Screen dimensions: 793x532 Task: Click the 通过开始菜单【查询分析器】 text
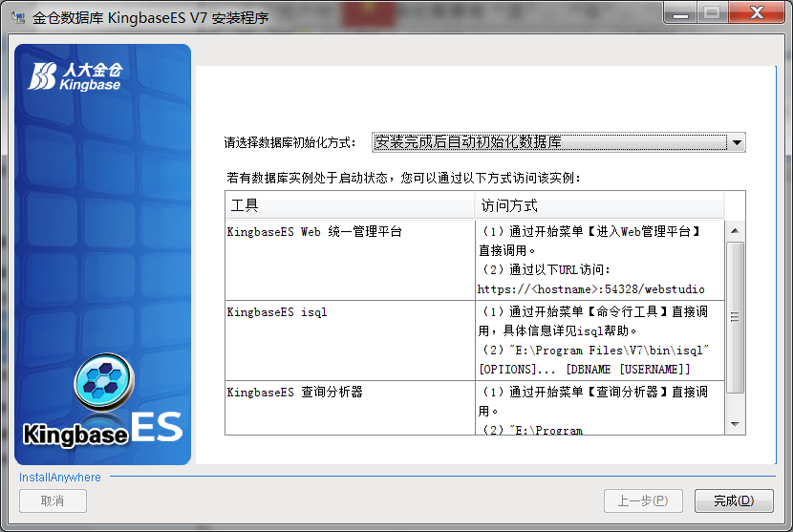pos(589,392)
